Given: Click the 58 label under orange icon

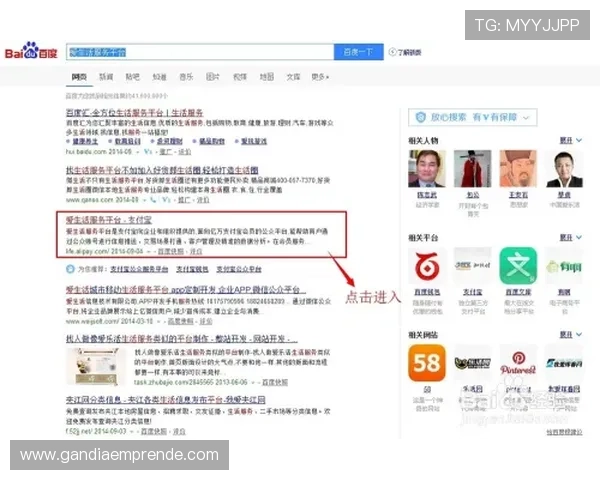Looking at the screenshot, I should pos(427,389).
